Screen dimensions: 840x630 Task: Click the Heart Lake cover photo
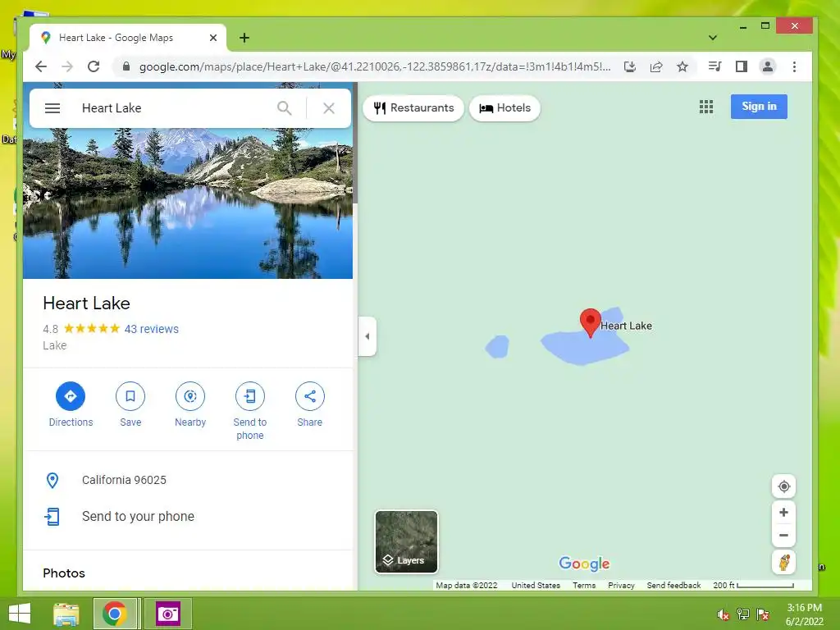pyautogui.click(x=188, y=203)
